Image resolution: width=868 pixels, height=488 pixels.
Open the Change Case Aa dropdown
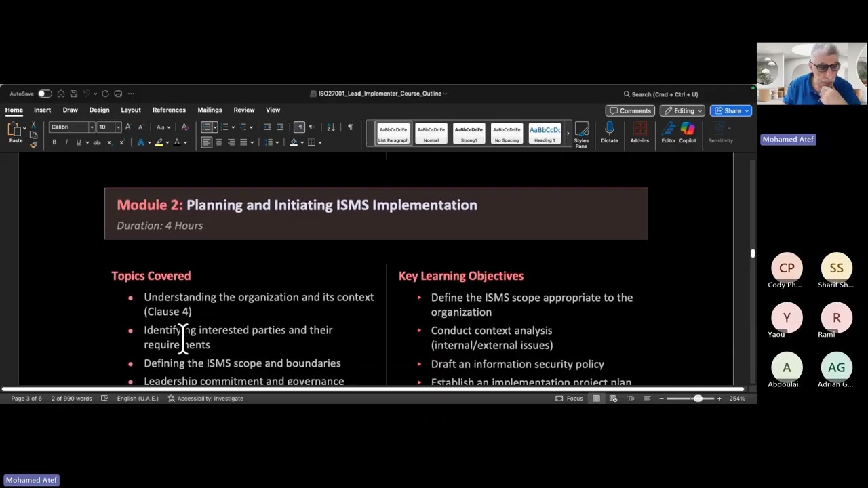pyautogui.click(x=162, y=127)
